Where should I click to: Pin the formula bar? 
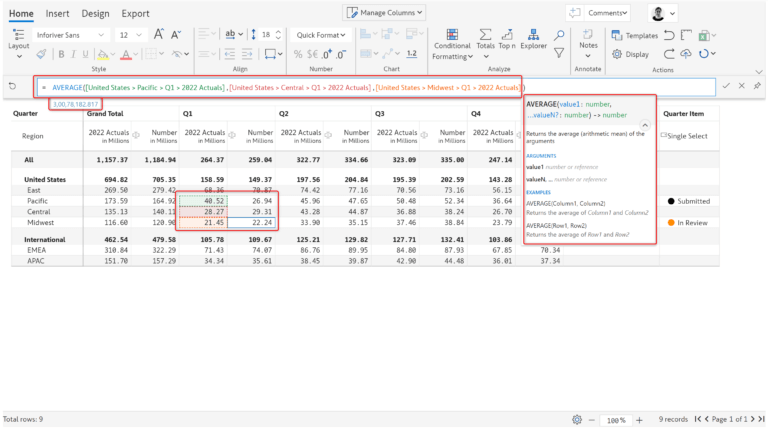pos(756,86)
